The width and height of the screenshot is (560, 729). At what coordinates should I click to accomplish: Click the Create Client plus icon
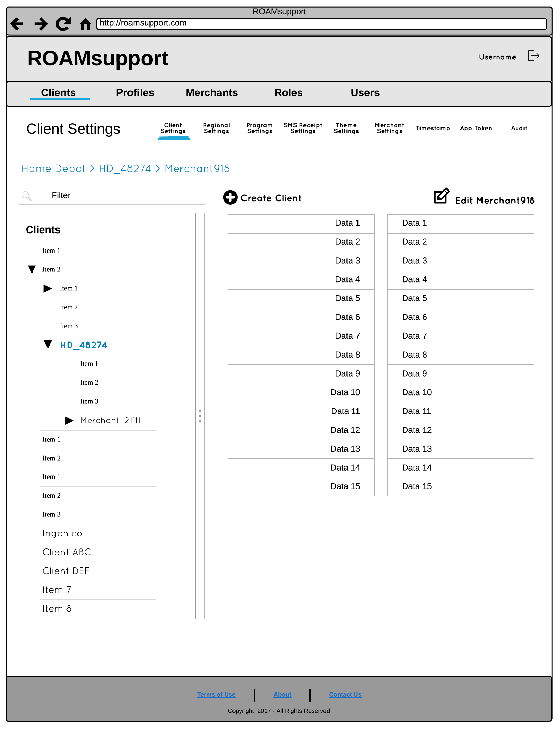(230, 197)
